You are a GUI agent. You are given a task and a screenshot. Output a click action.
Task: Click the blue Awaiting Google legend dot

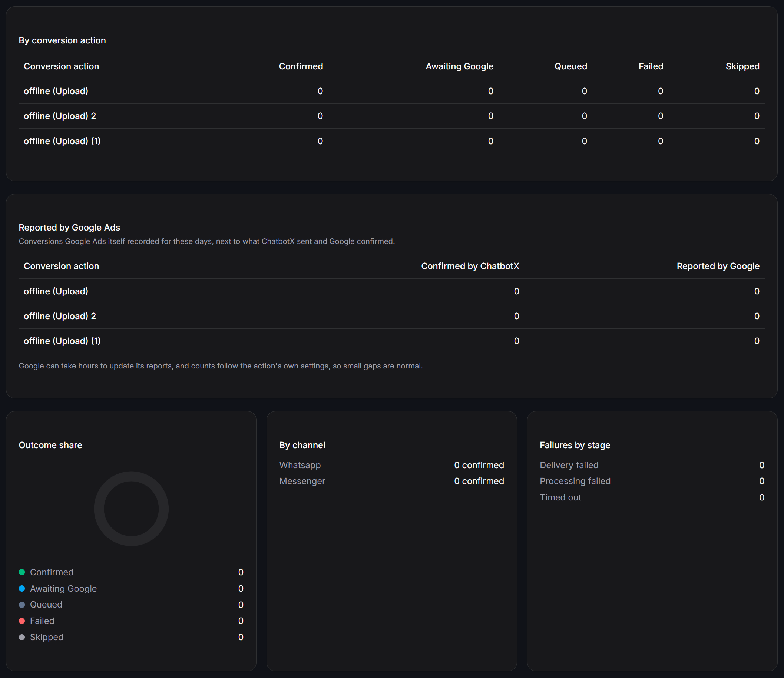[x=22, y=588]
